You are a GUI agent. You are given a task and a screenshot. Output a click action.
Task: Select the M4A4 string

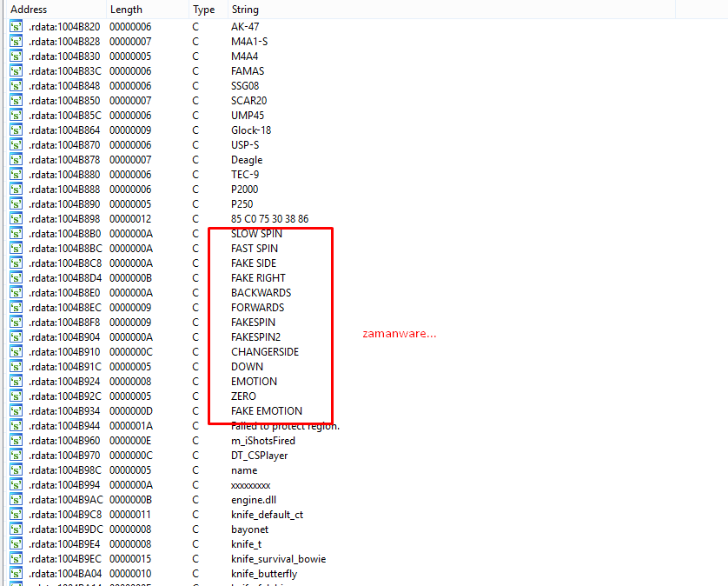pos(245,57)
